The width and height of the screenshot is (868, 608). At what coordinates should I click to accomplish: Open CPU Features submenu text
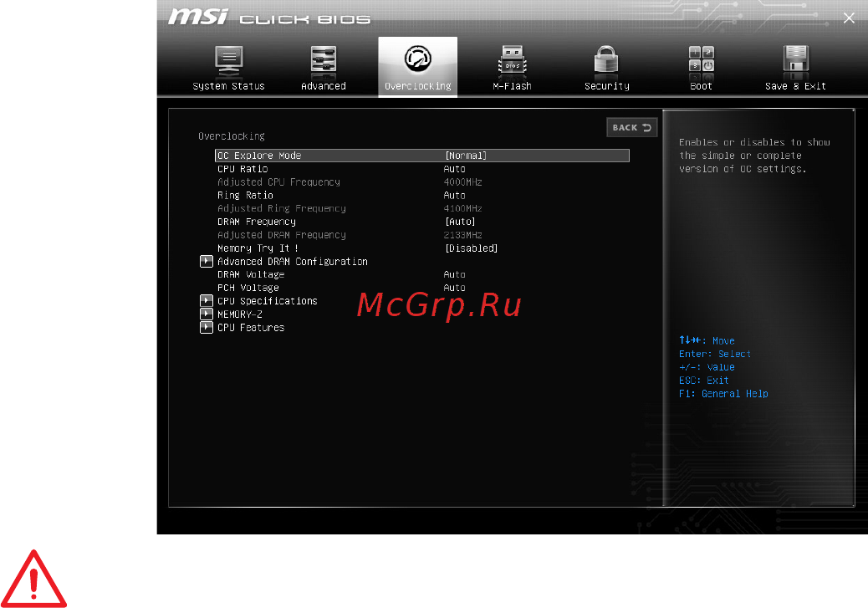click(251, 327)
